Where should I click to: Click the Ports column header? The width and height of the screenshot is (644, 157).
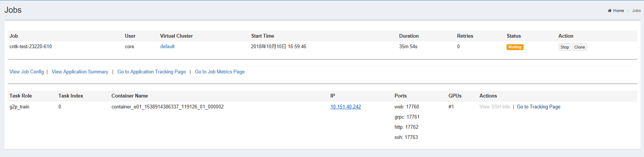[401, 96]
